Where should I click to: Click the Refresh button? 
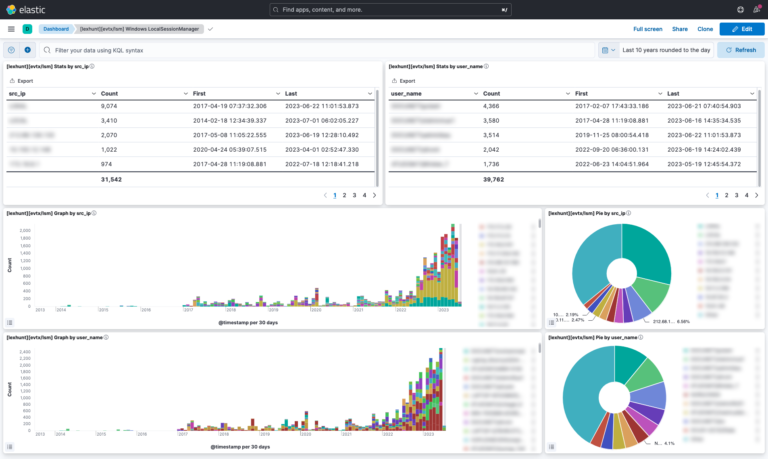coord(740,49)
